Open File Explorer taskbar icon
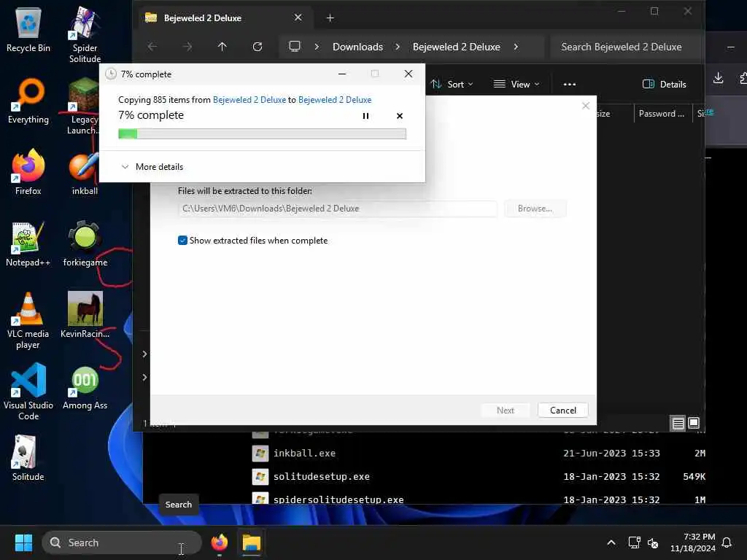Image resolution: width=747 pixels, height=560 pixels. pyautogui.click(x=251, y=542)
